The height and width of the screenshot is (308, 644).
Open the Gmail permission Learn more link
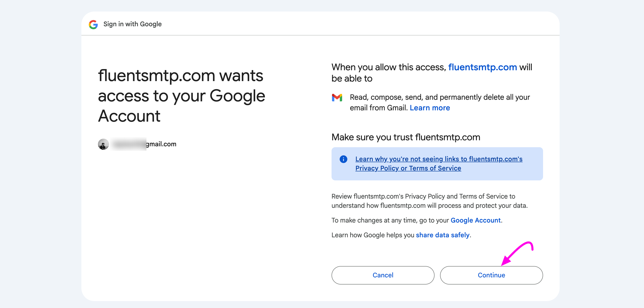[x=430, y=108]
